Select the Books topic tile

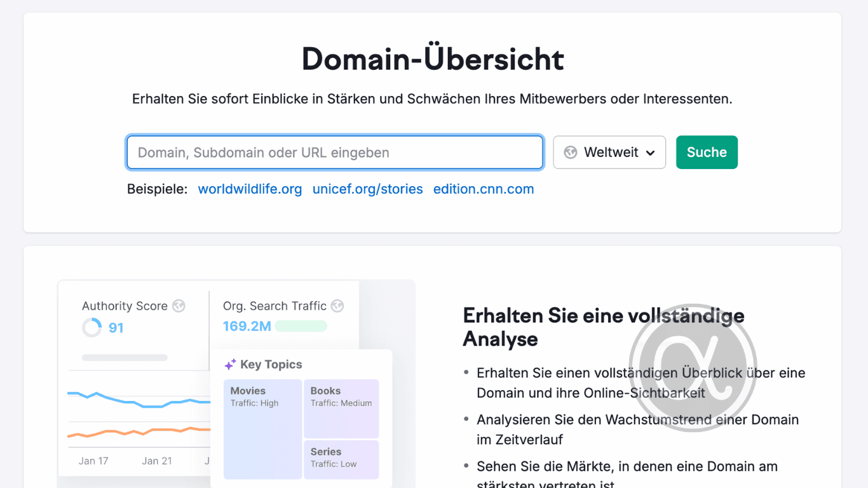point(341,409)
